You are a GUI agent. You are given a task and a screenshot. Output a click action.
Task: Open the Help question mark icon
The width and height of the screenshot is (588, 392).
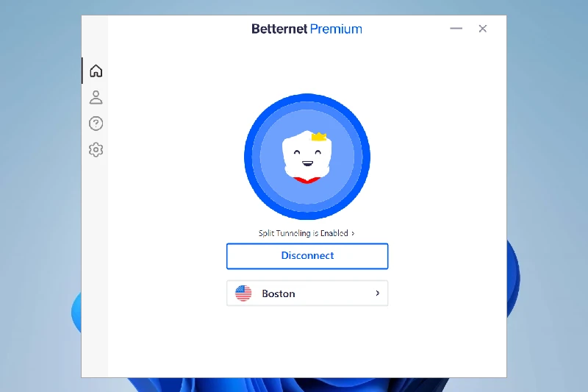96,124
